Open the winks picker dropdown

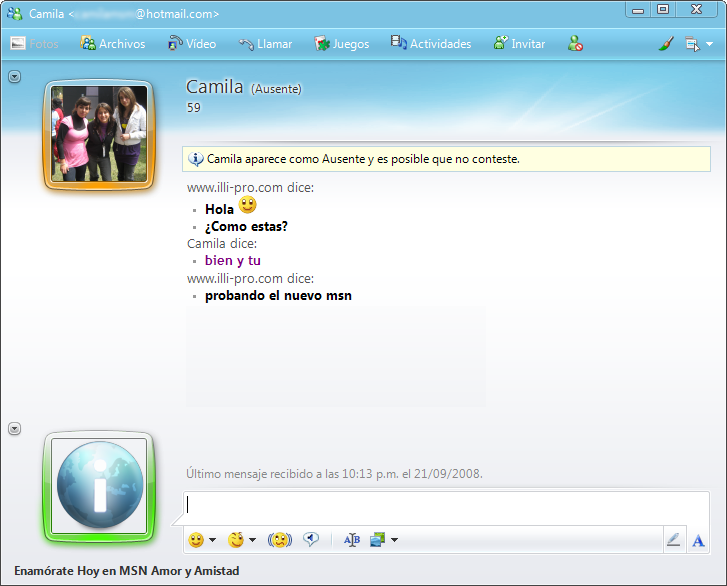(241, 540)
